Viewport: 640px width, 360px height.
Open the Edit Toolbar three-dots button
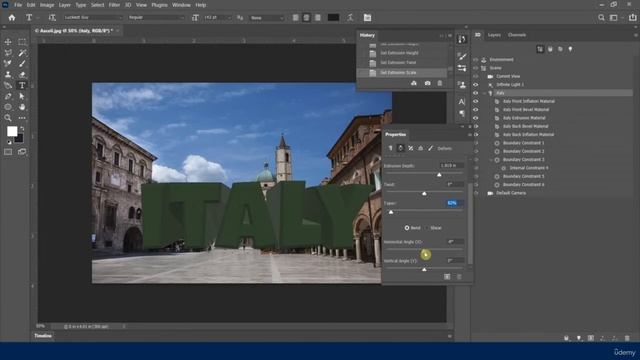(x=22, y=118)
